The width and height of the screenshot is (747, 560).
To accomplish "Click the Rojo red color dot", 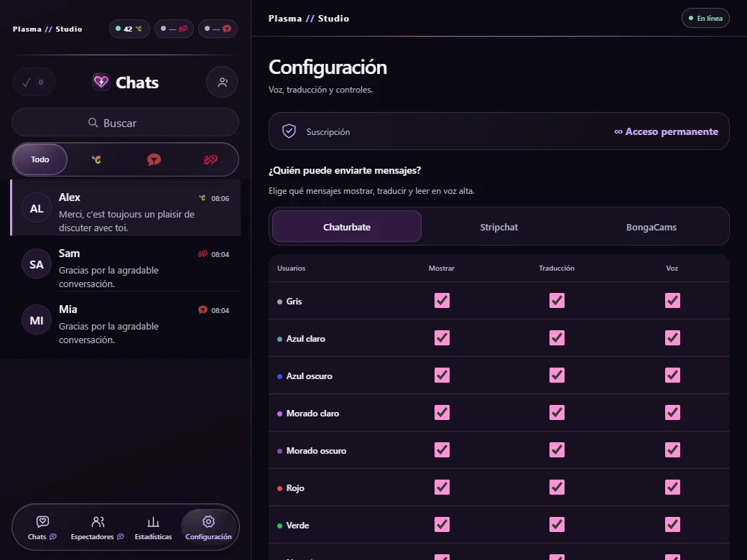I will click(x=279, y=488).
